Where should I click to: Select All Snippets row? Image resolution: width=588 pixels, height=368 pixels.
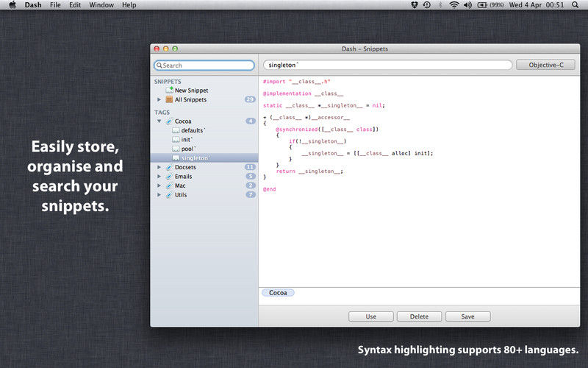[x=204, y=99]
